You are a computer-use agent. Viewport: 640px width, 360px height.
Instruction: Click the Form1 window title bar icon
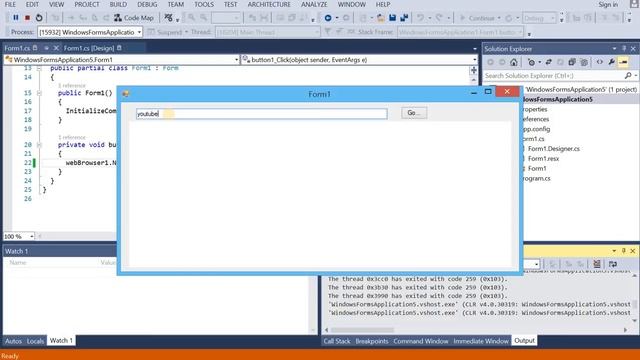pyautogui.click(x=126, y=94)
